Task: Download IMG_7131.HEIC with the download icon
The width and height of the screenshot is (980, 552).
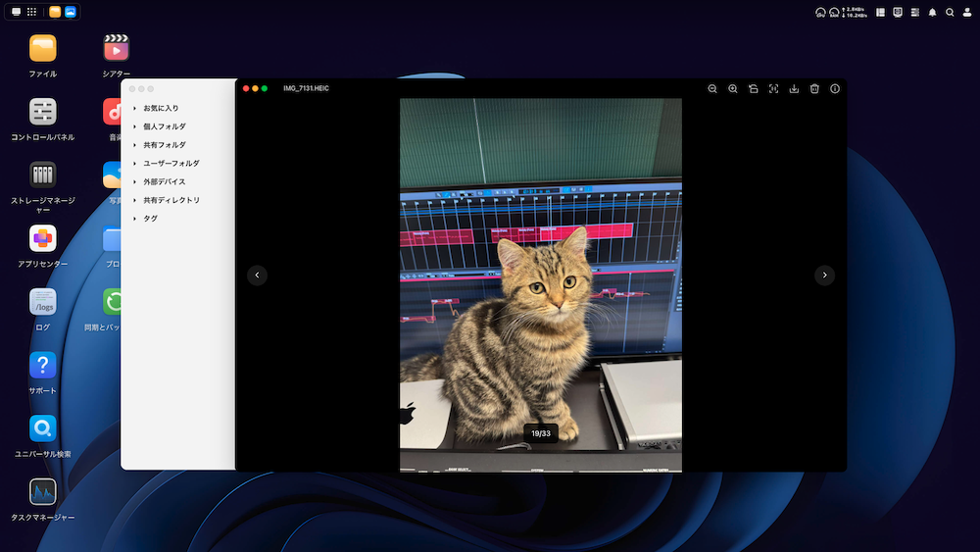Action: (794, 88)
